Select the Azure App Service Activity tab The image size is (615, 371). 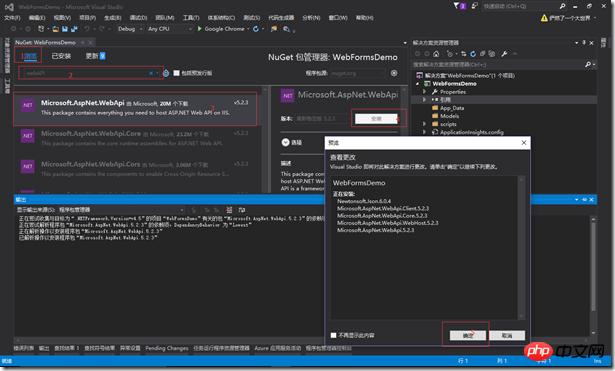[x=277, y=348]
